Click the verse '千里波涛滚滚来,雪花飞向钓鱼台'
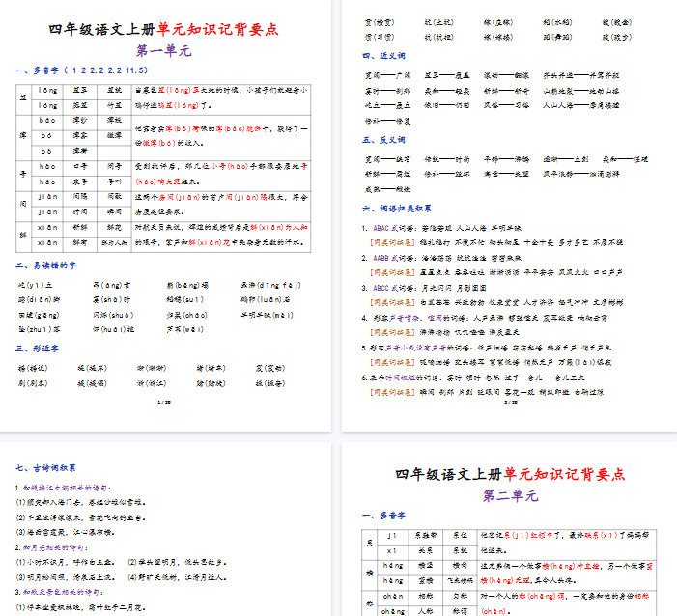 81,518
